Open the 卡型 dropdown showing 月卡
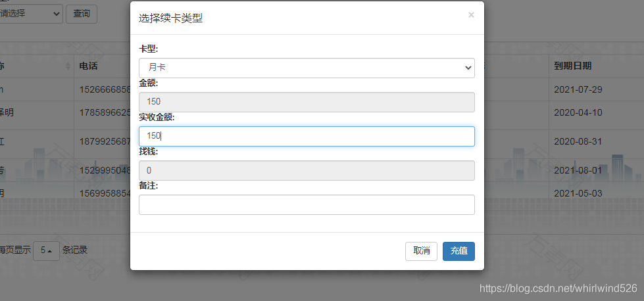The height and width of the screenshot is (301, 644). (307, 68)
